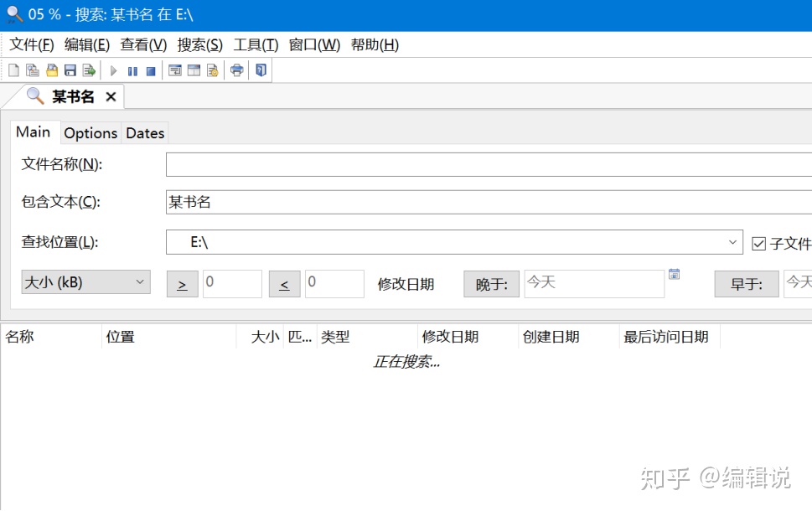Open the help book icon

click(261, 70)
